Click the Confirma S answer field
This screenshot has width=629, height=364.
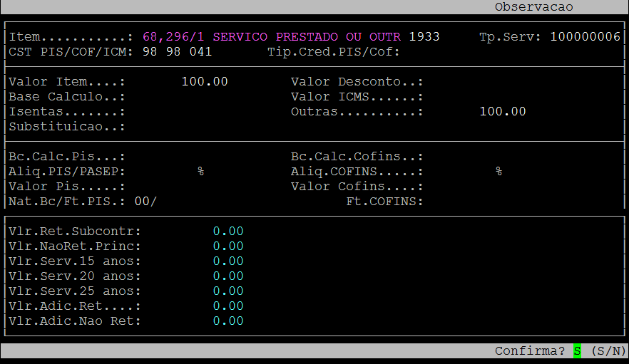(577, 351)
